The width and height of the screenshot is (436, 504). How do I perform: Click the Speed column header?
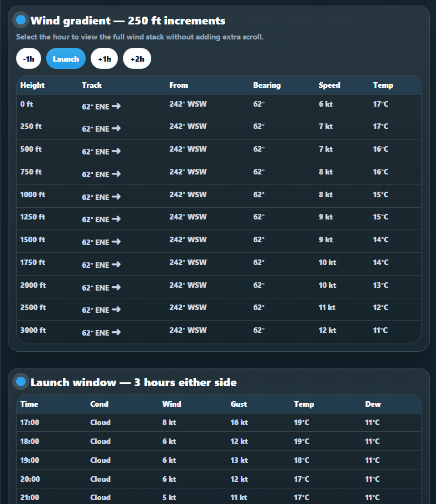tap(329, 85)
